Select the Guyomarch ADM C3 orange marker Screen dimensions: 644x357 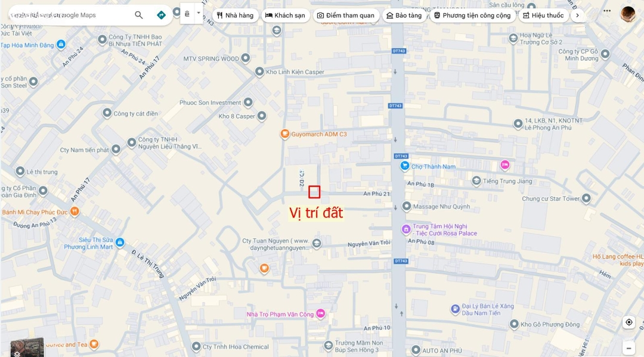(284, 134)
